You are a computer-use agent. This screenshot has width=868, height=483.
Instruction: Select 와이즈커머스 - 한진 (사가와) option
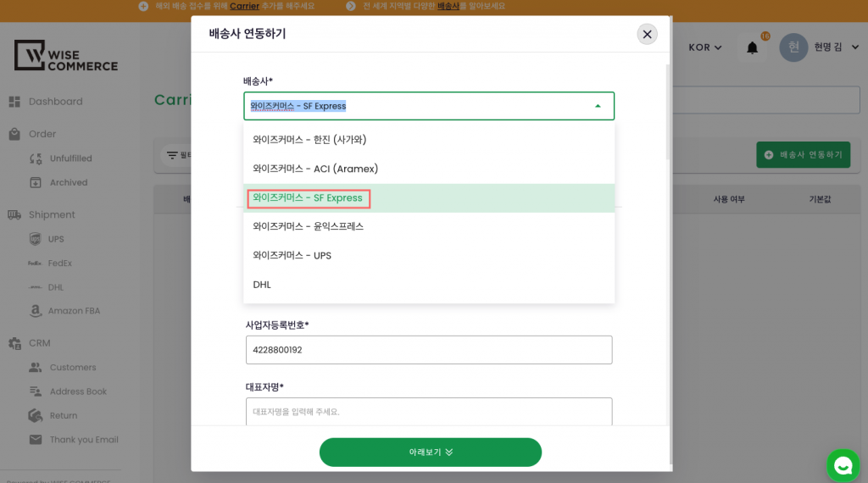[309, 139]
